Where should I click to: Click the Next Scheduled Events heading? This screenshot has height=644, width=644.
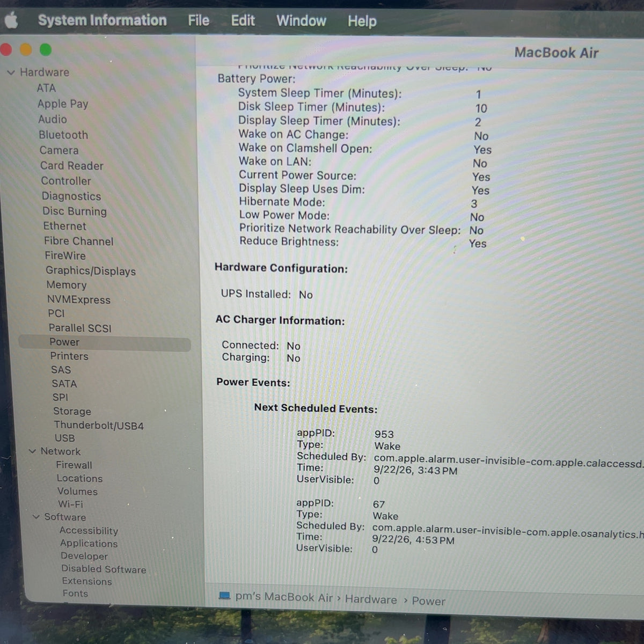tap(316, 408)
